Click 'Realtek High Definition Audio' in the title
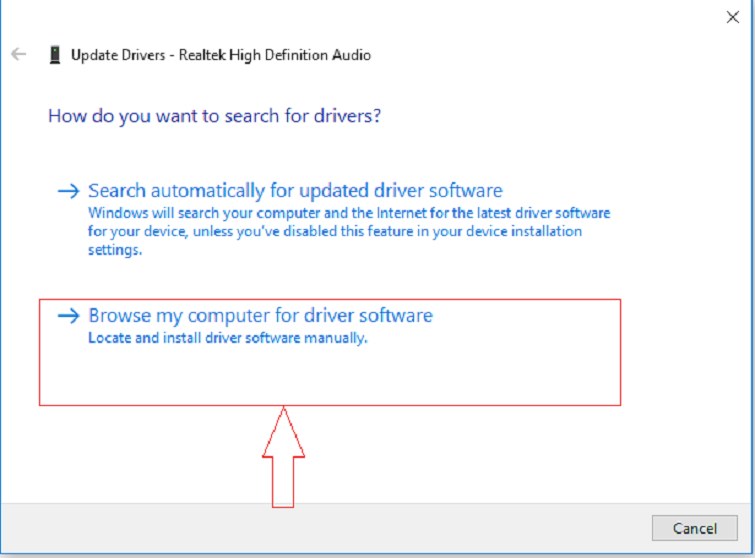 [x=275, y=55]
